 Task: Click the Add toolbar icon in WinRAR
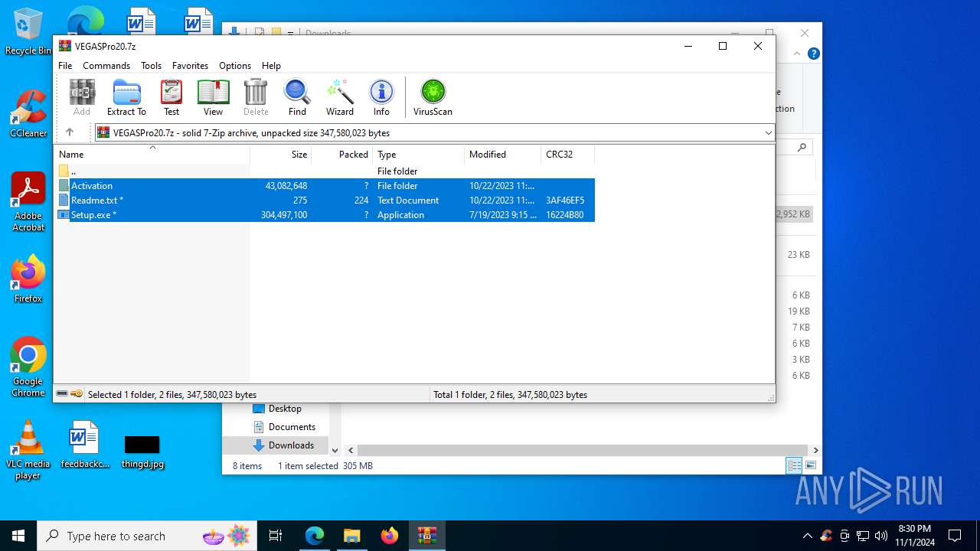(x=82, y=97)
